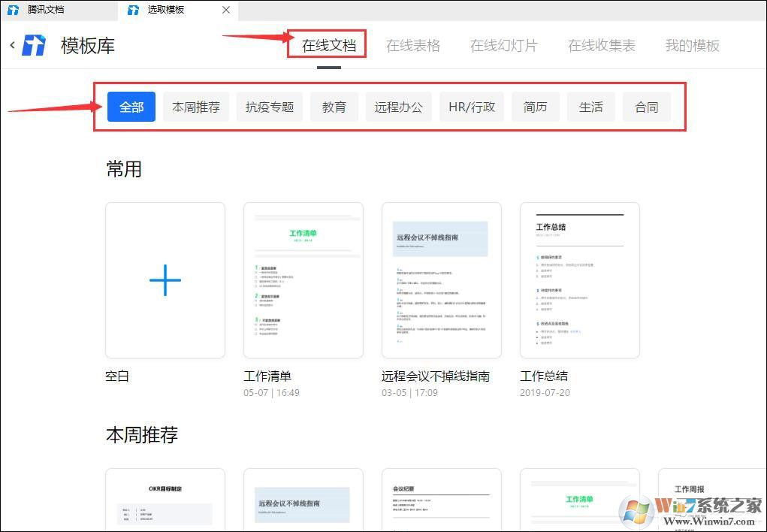
Task: Open the 在线幻灯片 template section
Action: point(503,45)
